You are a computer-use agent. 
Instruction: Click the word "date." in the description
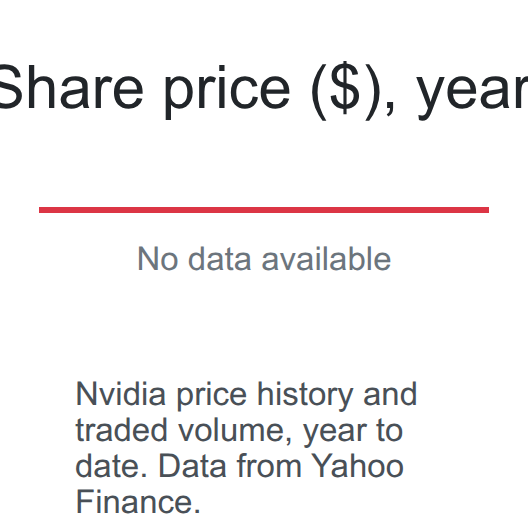click(x=111, y=466)
